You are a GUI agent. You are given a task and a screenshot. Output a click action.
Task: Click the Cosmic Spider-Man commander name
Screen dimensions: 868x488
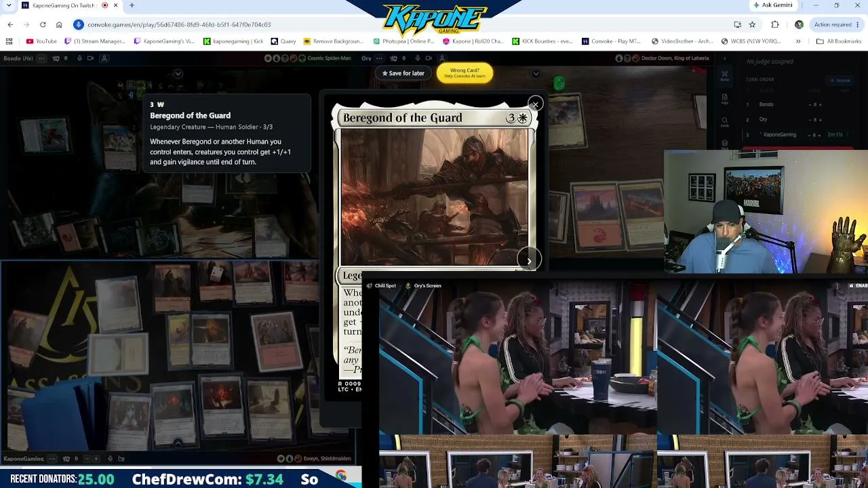pyautogui.click(x=329, y=58)
